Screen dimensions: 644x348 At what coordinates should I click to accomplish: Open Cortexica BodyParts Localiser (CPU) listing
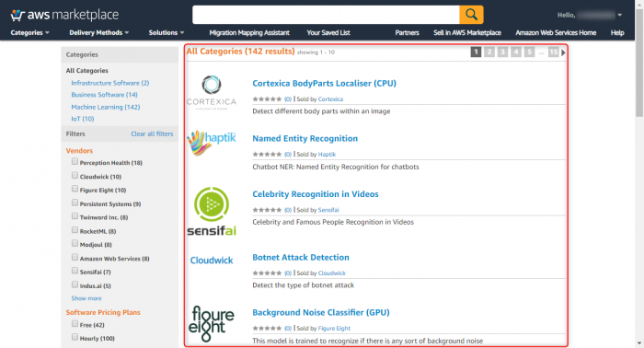(x=324, y=84)
